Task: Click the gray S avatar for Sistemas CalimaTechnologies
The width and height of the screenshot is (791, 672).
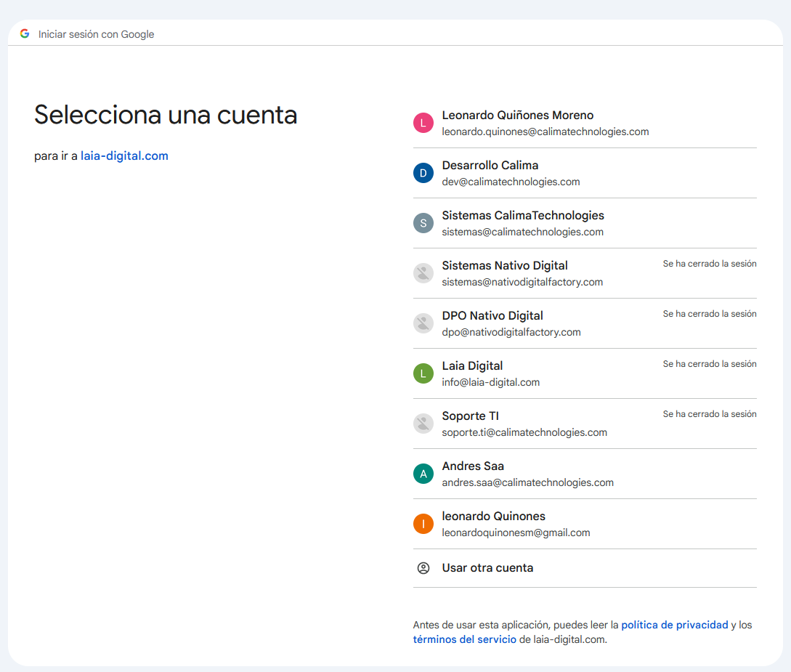Action: coord(423,223)
